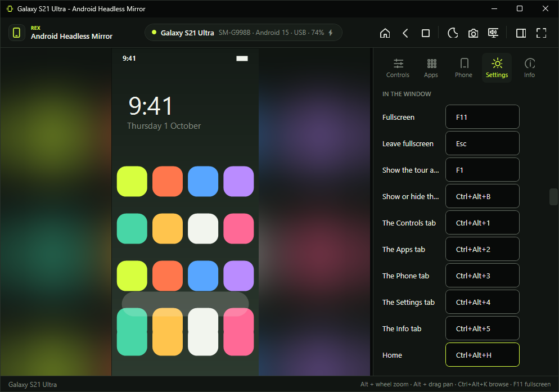Click the Ctrl+Alt+H shortcut field for Home

coord(483,354)
